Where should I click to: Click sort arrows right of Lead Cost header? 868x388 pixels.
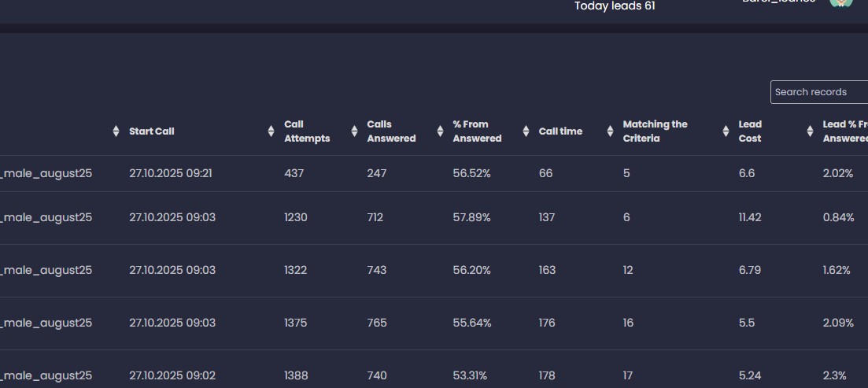coord(810,131)
